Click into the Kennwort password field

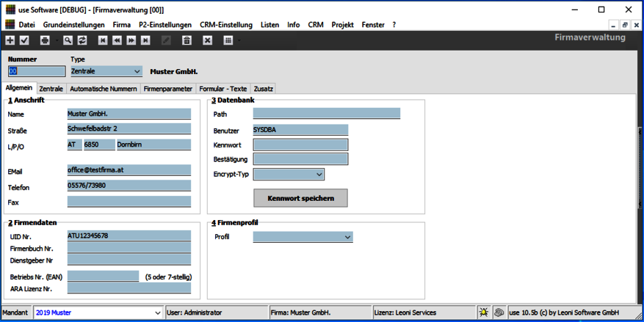(x=300, y=145)
